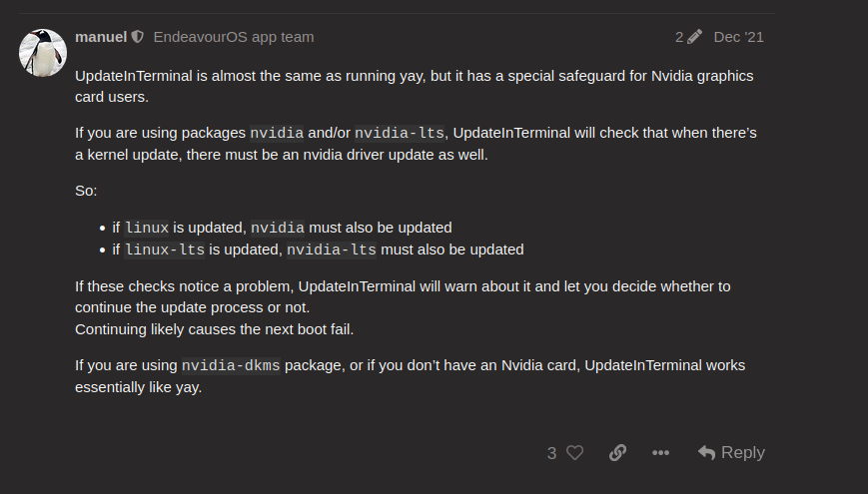Image resolution: width=868 pixels, height=494 pixels.
Task: Click the moderator shield icon beside manuel
Action: pyautogui.click(x=137, y=37)
